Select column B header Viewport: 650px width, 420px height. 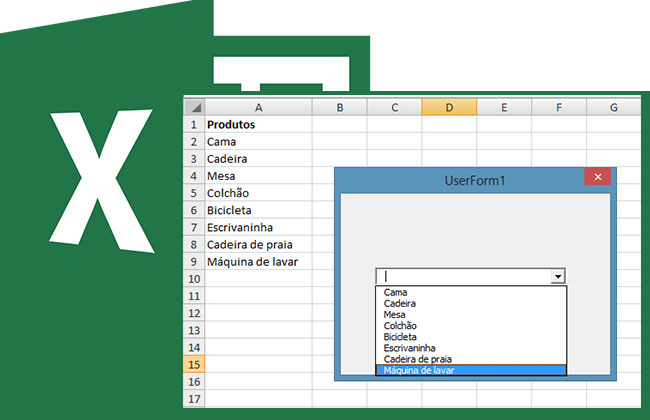tap(340, 107)
